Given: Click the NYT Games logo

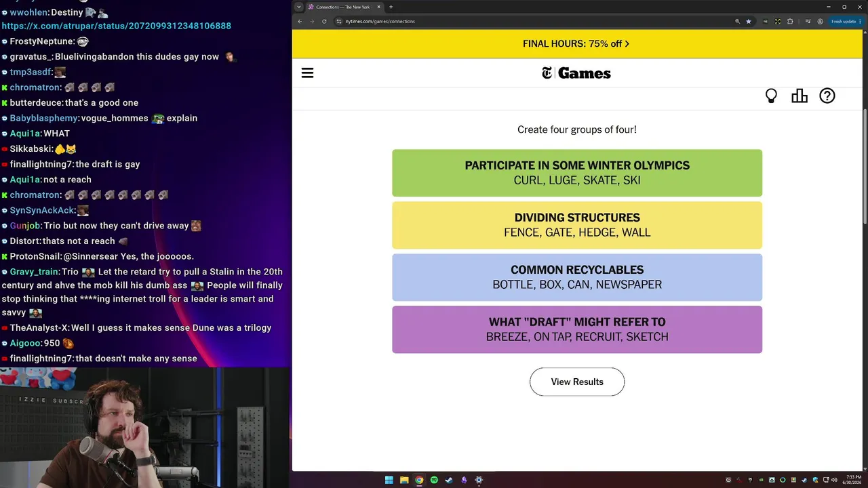Looking at the screenshot, I should (576, 73).
